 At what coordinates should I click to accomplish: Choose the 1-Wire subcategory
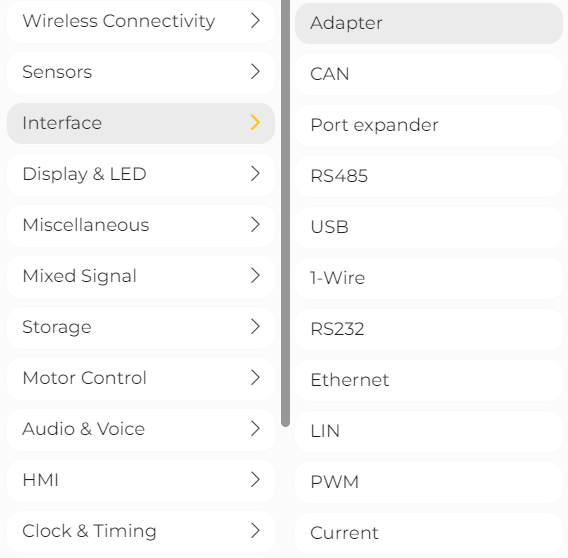pyautogui.click(x=429, y=278)
